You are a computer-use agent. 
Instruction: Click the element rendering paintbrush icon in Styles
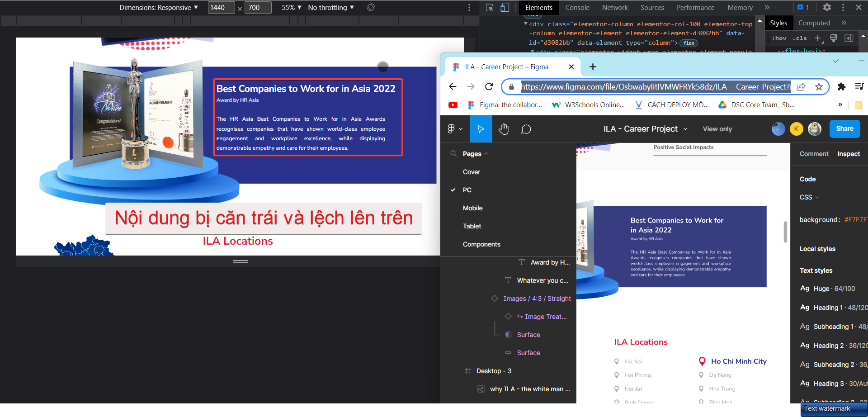click(x=834, y=38)
